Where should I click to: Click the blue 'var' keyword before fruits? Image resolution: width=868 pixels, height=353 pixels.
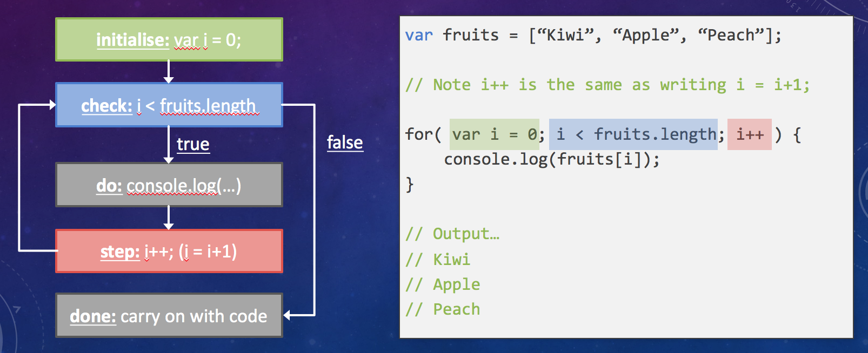[419, 35]
